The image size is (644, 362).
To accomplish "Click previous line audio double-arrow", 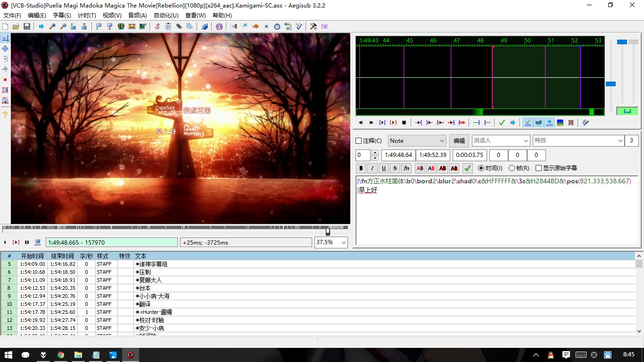I will (361, 123).
